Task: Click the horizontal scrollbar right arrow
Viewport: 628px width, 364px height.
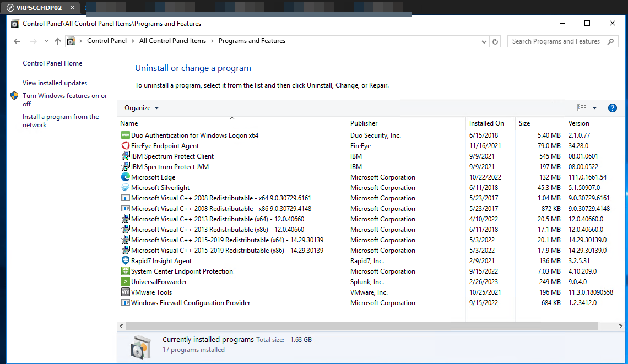Action: pyautogui.click(x=620, y=327)
